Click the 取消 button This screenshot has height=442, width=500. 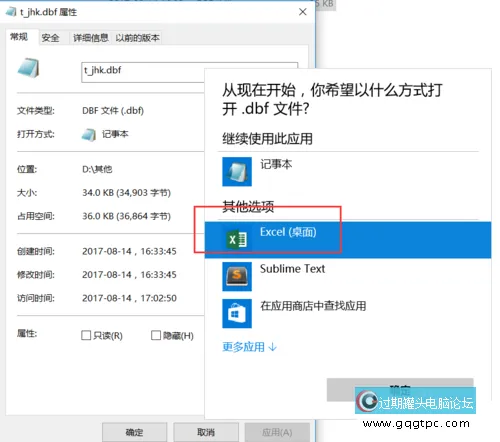(x=206, y=432)
